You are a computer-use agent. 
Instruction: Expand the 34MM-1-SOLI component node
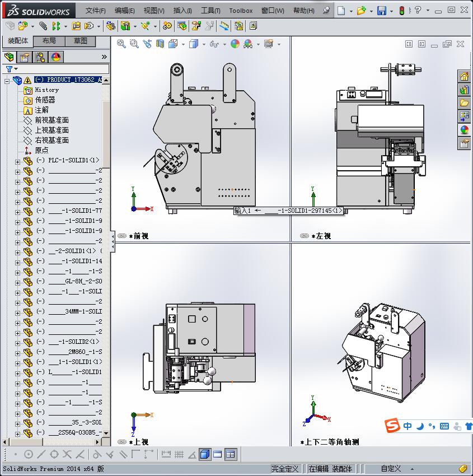[17, 313]
